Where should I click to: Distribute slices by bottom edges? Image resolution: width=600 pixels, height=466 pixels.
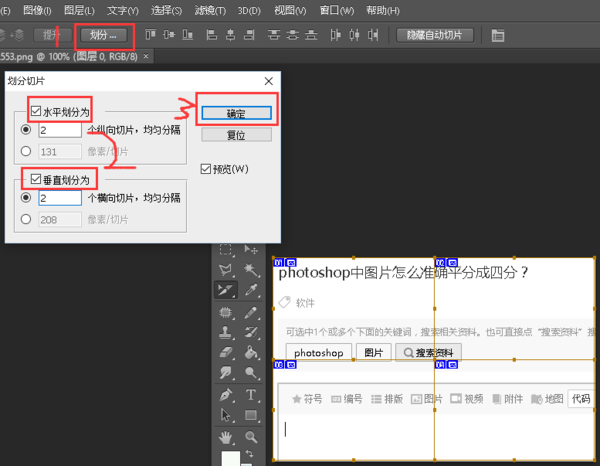pyautogui.click(x=311, y=35)
